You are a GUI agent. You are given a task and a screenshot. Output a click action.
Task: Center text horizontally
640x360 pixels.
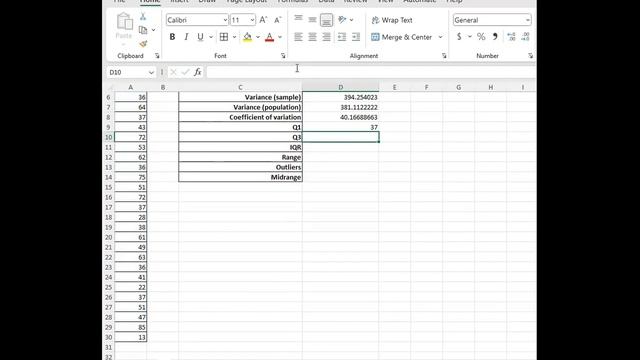312,37
